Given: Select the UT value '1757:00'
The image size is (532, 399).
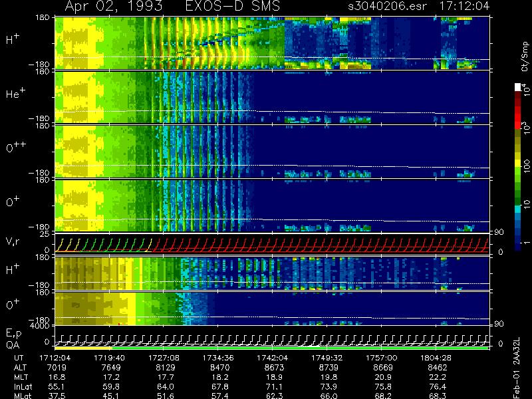Looking at the screenshot, I should 381,358.
